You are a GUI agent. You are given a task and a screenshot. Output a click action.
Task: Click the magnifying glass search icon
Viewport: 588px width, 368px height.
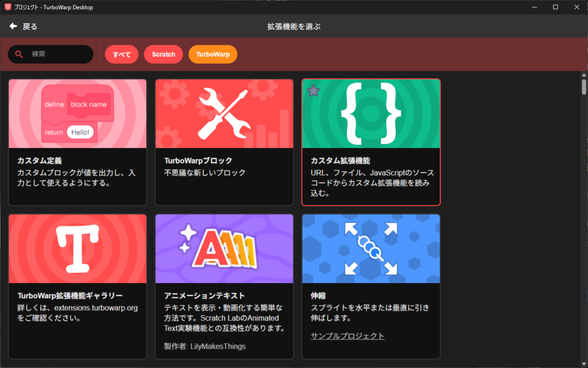(x=19, y=54)
